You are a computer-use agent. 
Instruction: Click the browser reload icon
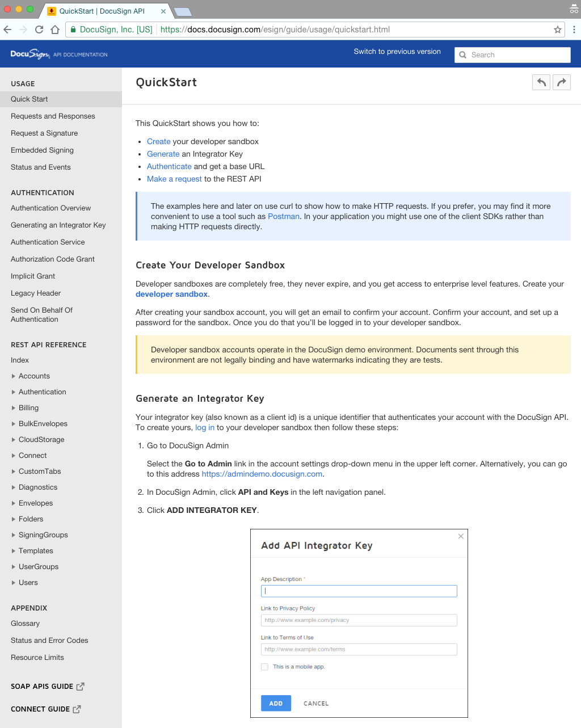click(x=39, y=29)
